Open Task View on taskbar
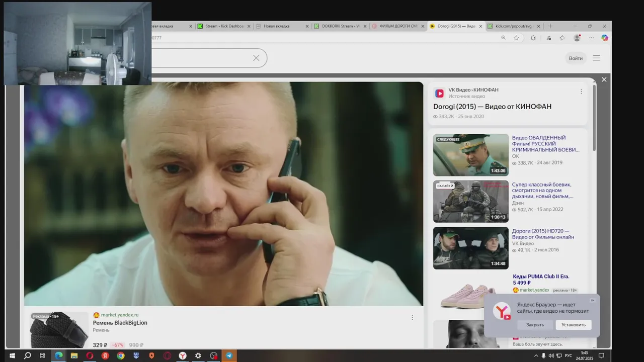 pyautogui.click(x=43, y=355)
